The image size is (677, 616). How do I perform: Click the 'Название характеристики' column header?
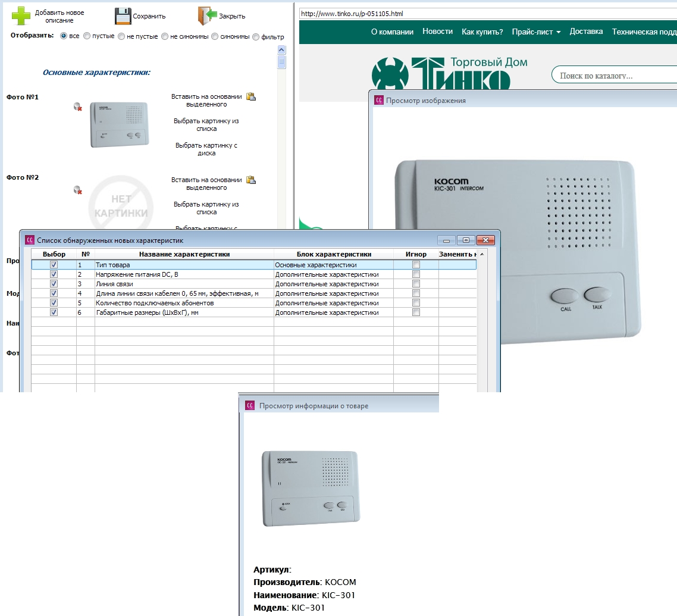pyautogui.click(x=184, y=255)
